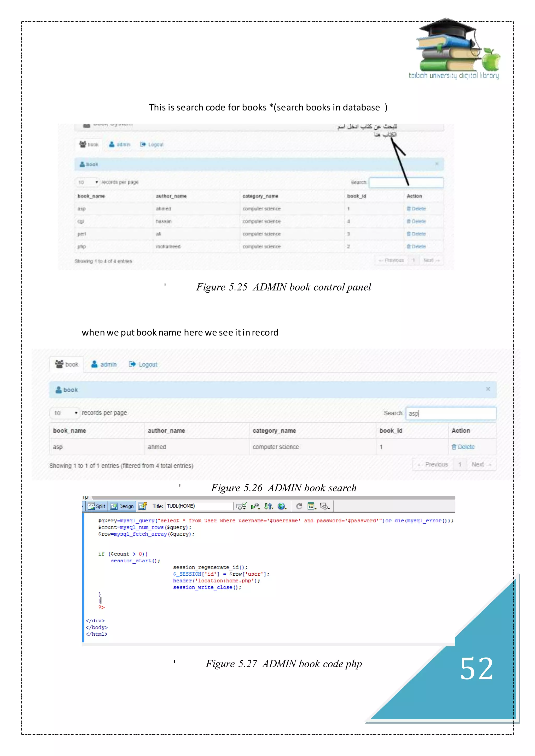Open records per page dropdown in lower panel
This screenshot has height=756, width=535.
(65, 413)
